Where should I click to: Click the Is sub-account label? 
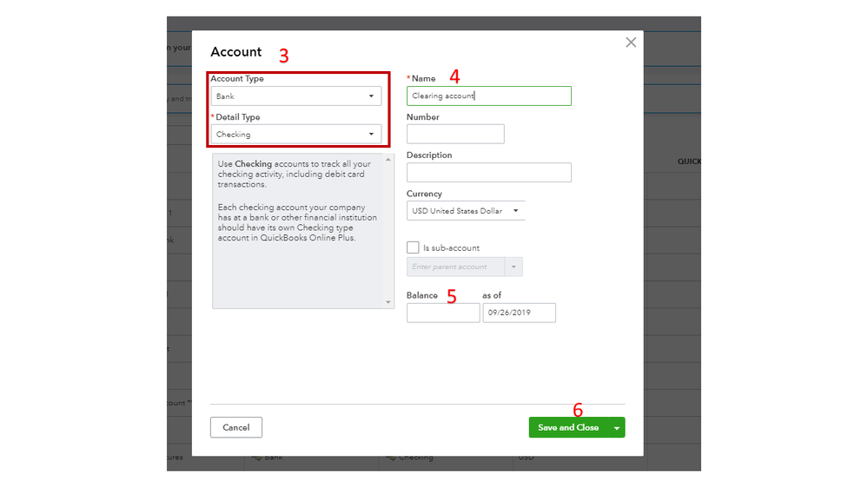click(x=451, y=247)
